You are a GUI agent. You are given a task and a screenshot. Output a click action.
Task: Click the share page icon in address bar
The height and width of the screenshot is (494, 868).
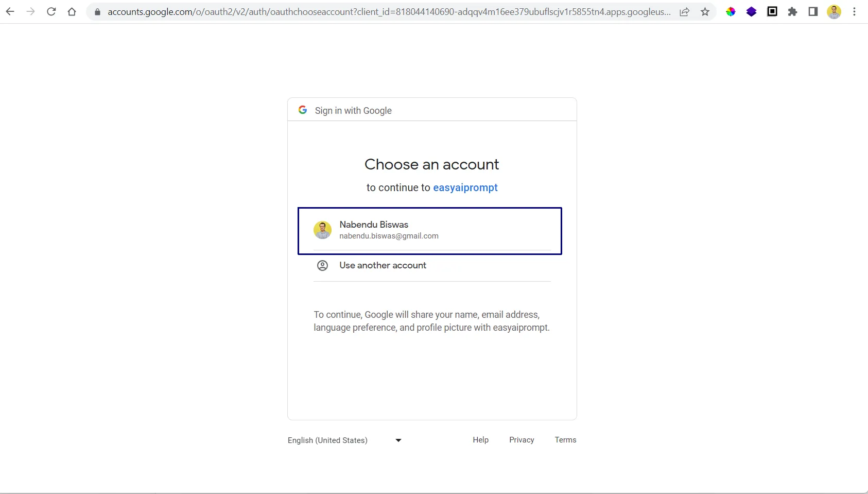(x=684, y=12)
